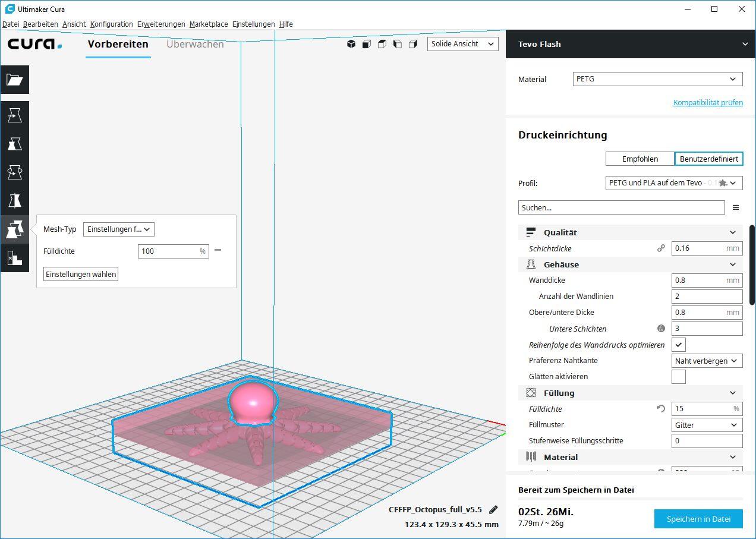The height and width of the screenshot is (539, 756).
Task: Open the Material PETG dropdown
Action: (657, 79)
